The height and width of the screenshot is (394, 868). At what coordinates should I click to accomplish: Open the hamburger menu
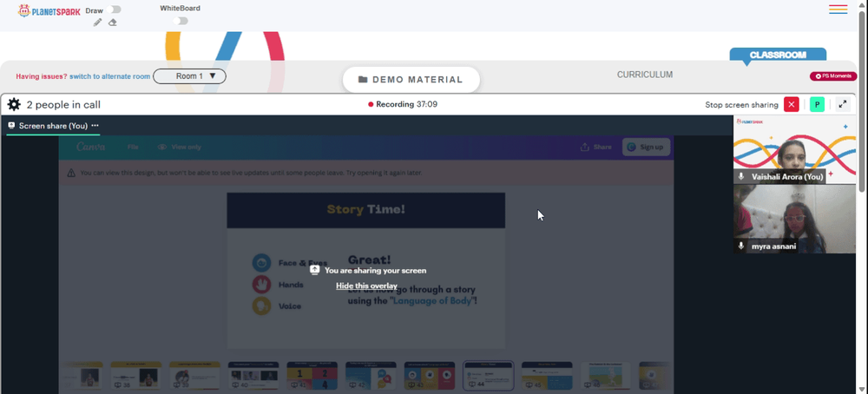coord(838,10)
